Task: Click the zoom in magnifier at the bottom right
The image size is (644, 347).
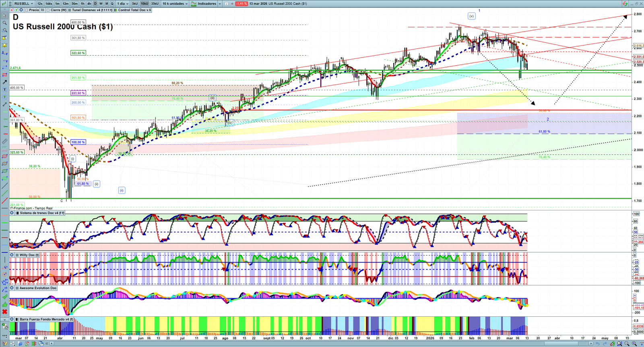Action: (x=634, y=343)
